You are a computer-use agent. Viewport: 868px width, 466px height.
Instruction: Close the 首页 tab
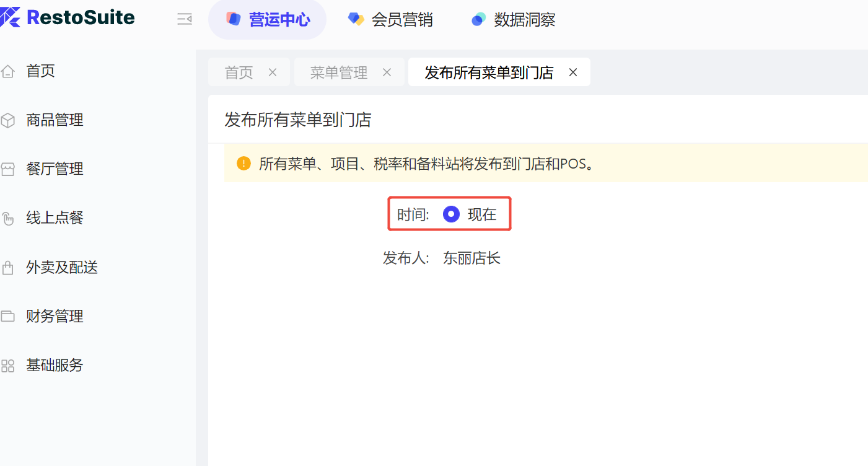[272, 73]
